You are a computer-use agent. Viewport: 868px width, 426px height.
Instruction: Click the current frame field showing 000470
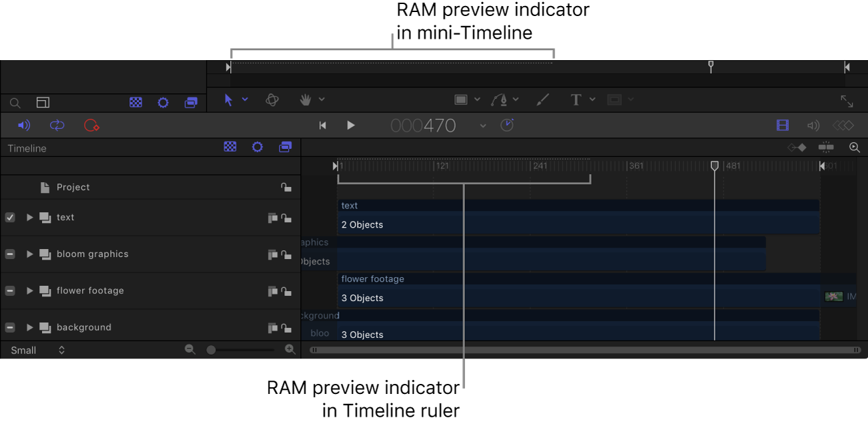click(x=423, y=125)
